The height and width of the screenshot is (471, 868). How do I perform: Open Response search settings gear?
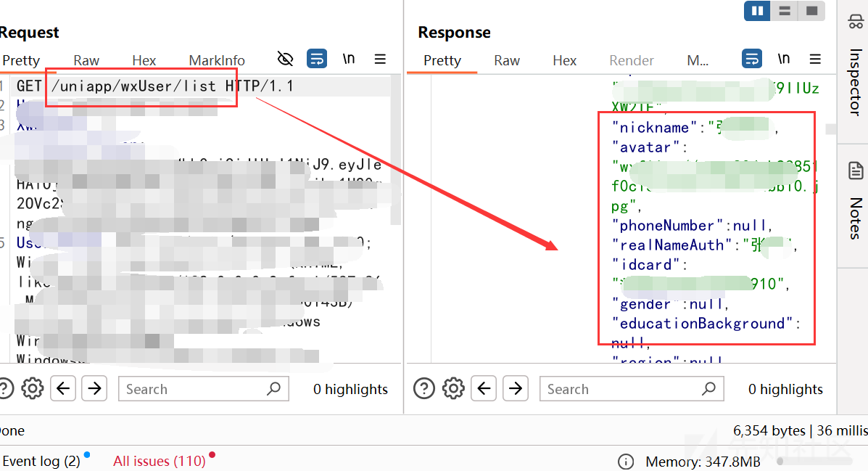453,388
